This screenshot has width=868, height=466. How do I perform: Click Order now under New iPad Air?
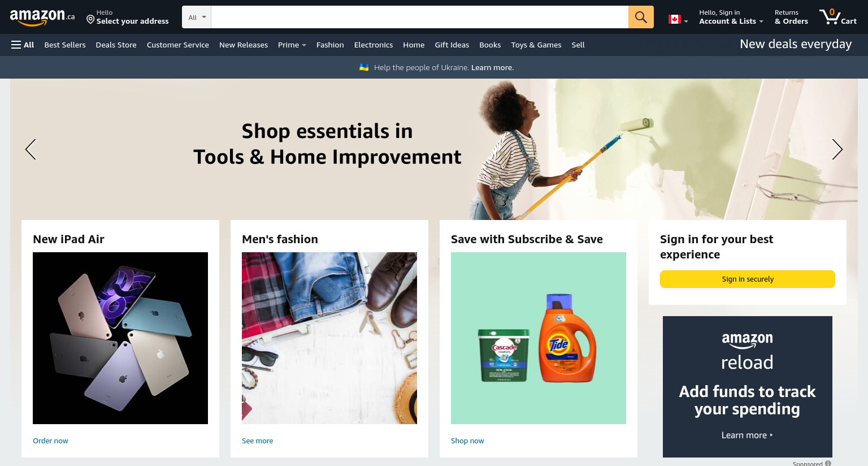point(50,441)
